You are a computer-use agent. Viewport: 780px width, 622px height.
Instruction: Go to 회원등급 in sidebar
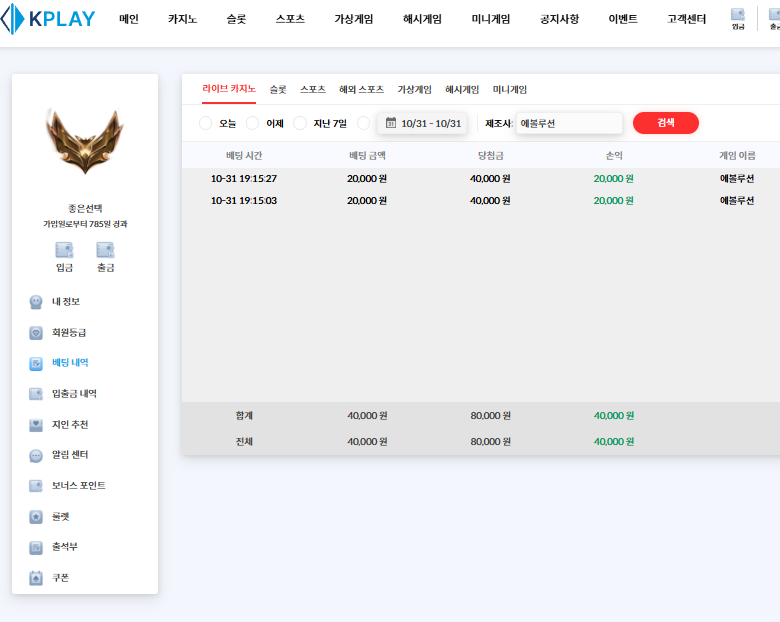[69, 332]
